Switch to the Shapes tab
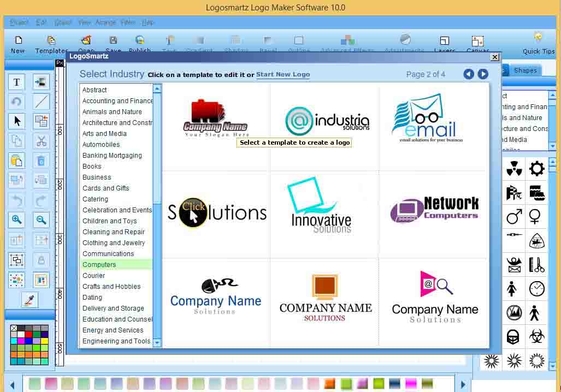 click(x=523, y=70)
